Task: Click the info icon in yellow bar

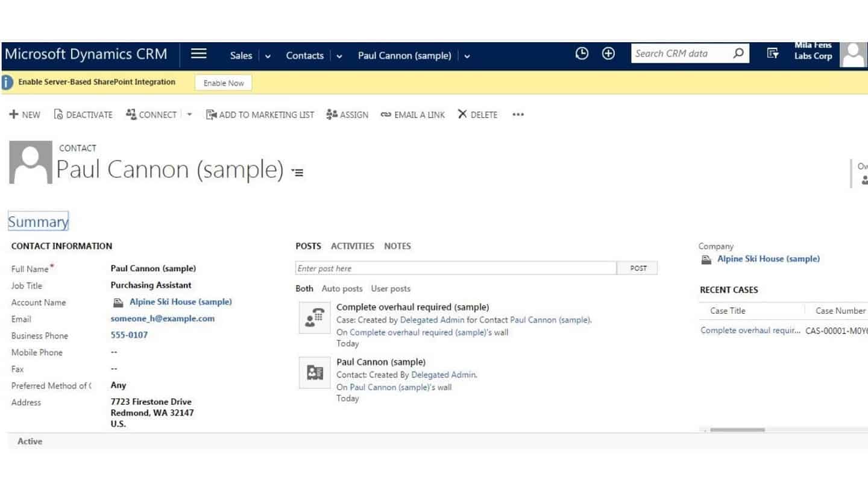Action: coord(7,83)
